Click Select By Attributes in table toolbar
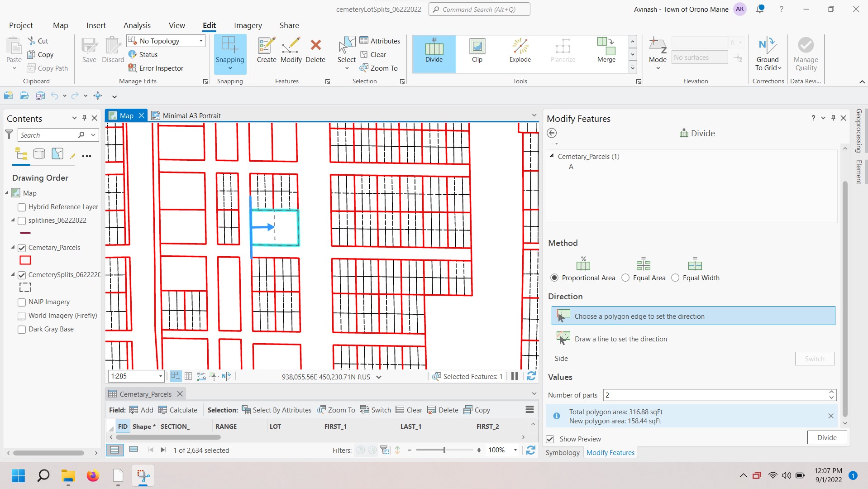The width and height of the screenshot is (868, 489). click(x=277, y=410)
